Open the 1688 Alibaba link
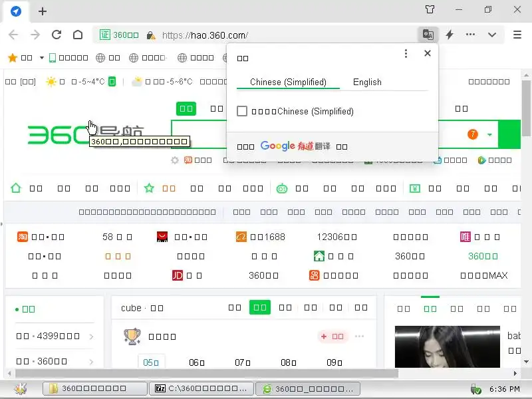532x399 pixels. (261, 237)
